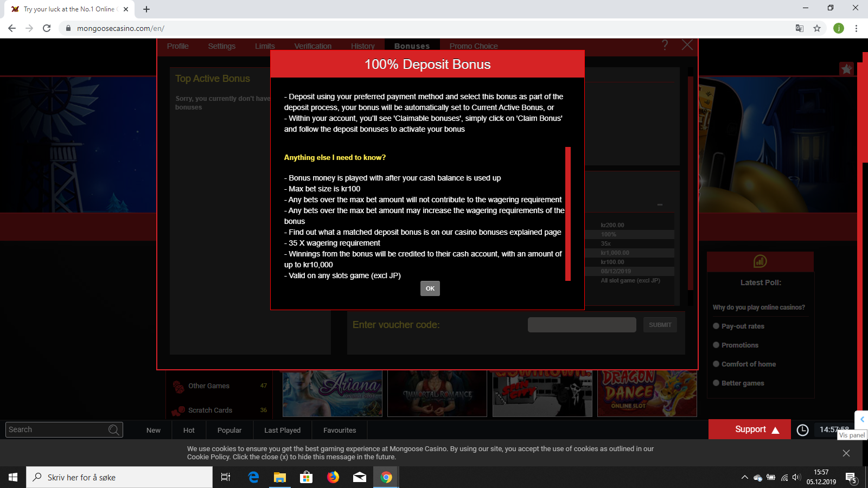The image size is (868, 488).
Task: Open the Promo Choice tab
Action: click(x=474, y=46)
